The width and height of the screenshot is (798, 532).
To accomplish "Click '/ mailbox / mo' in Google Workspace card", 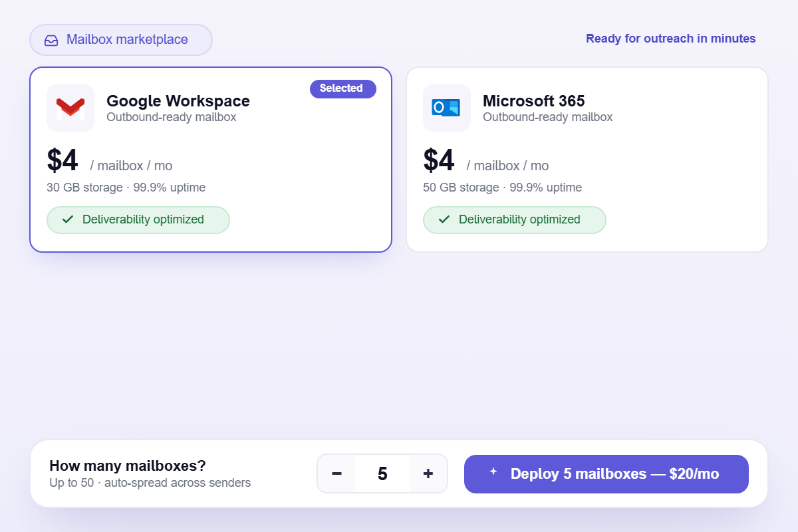I will tap(131, 166).
